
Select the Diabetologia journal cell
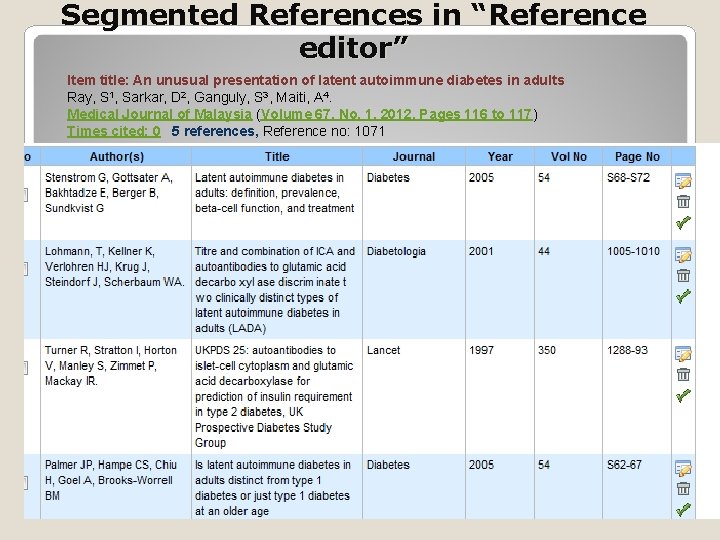[x=414, y=289]
